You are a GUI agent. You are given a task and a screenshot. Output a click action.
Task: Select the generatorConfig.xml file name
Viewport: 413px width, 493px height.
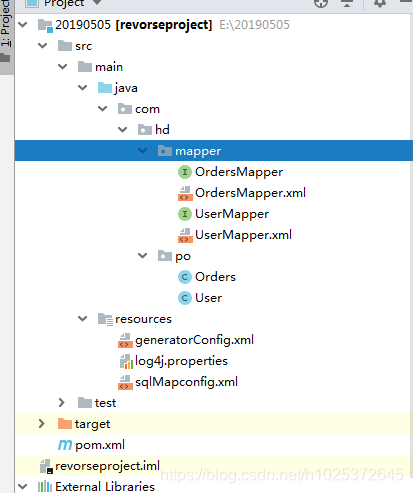pyautogui.click(x=194, y=340)
